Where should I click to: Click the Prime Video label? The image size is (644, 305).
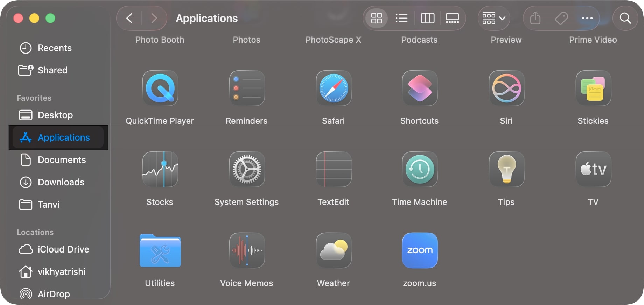[593, 40]
